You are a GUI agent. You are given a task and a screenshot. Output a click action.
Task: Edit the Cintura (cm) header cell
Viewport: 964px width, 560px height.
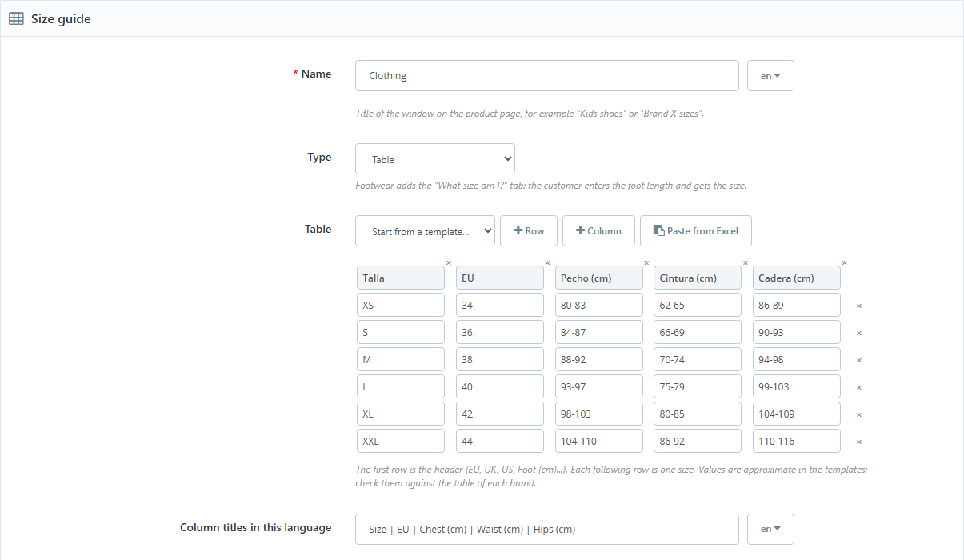pos(698,278)
